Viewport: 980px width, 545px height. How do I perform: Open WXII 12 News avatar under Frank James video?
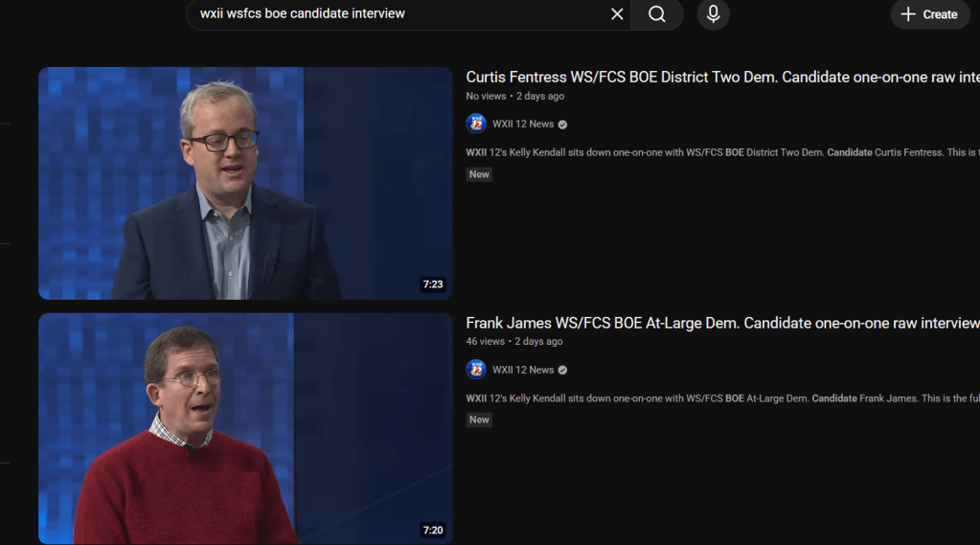tap(476, 370)
